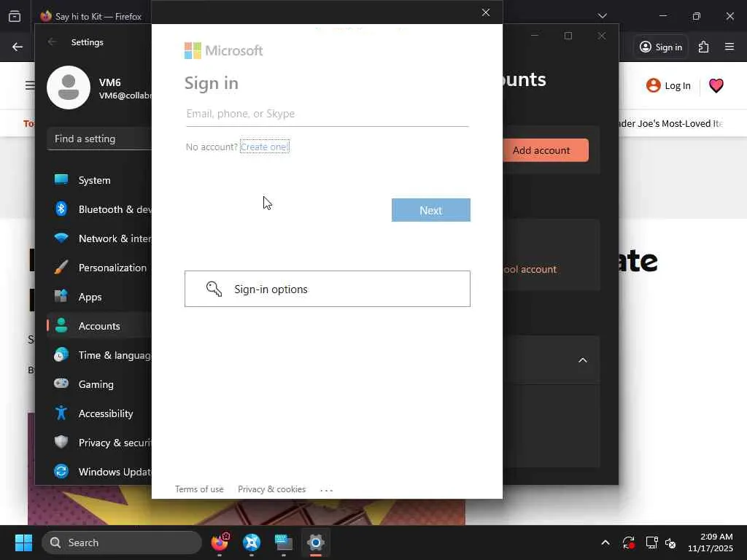Open Windows Update settings

[x=99, y=472]
